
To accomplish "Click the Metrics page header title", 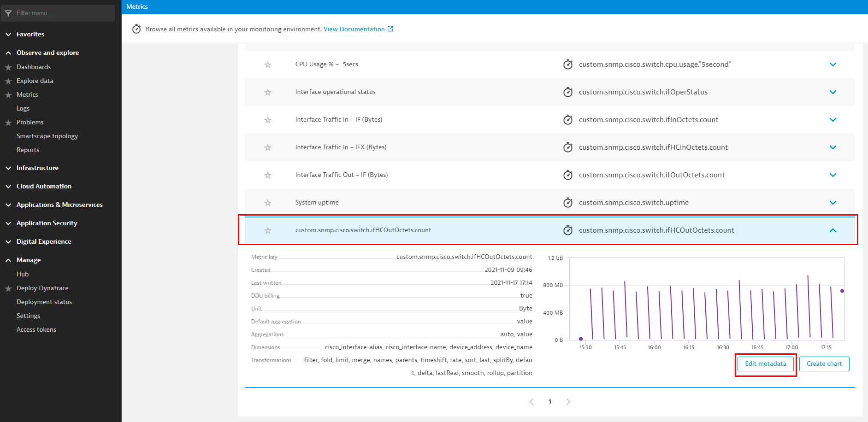I will 137,6.
